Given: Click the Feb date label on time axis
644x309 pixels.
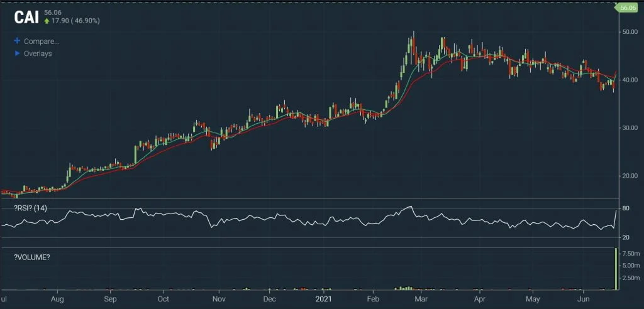Looking at the screenshot, I should click(x=374, y=298).
